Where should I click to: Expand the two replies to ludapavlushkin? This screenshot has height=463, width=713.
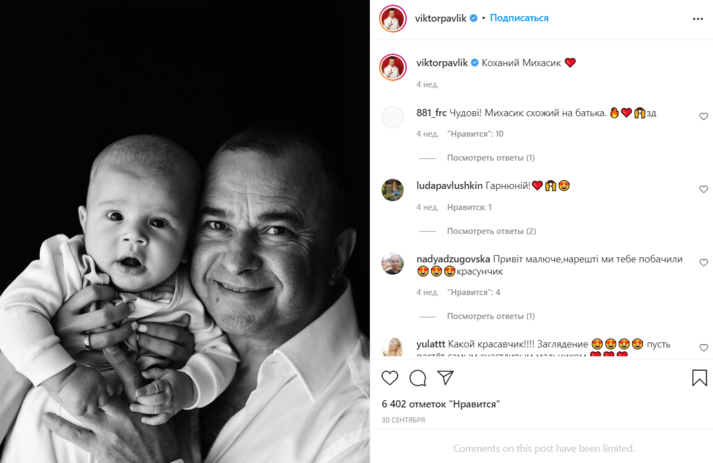(x=491, y=231)
